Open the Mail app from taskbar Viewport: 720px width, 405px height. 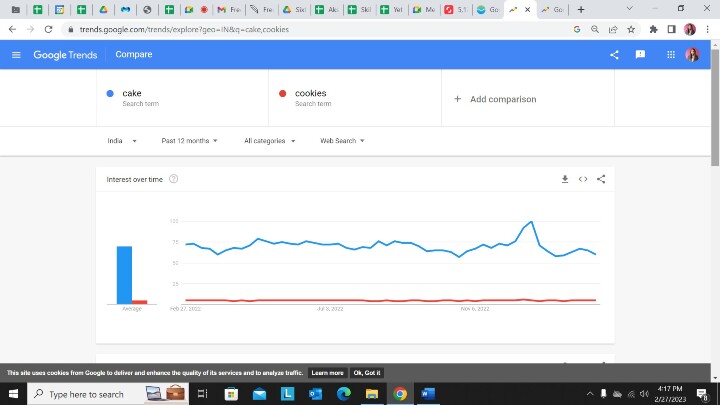point(259,394)
